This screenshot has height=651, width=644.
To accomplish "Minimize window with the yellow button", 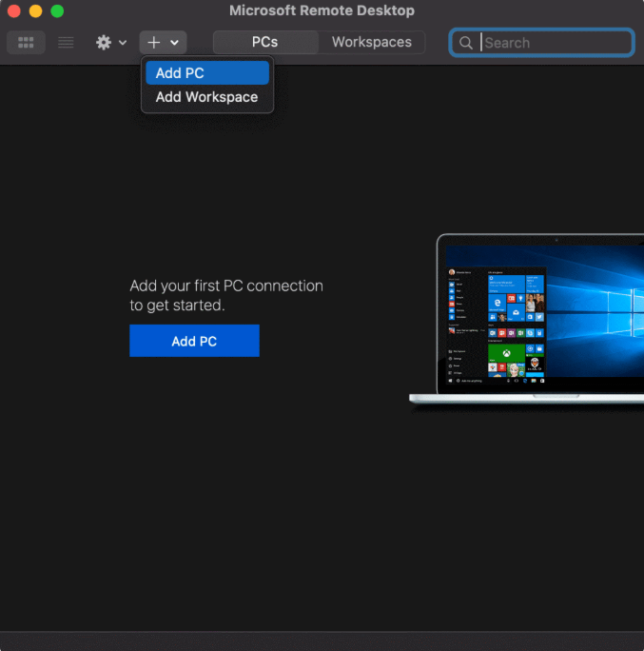I will [35, 11].
